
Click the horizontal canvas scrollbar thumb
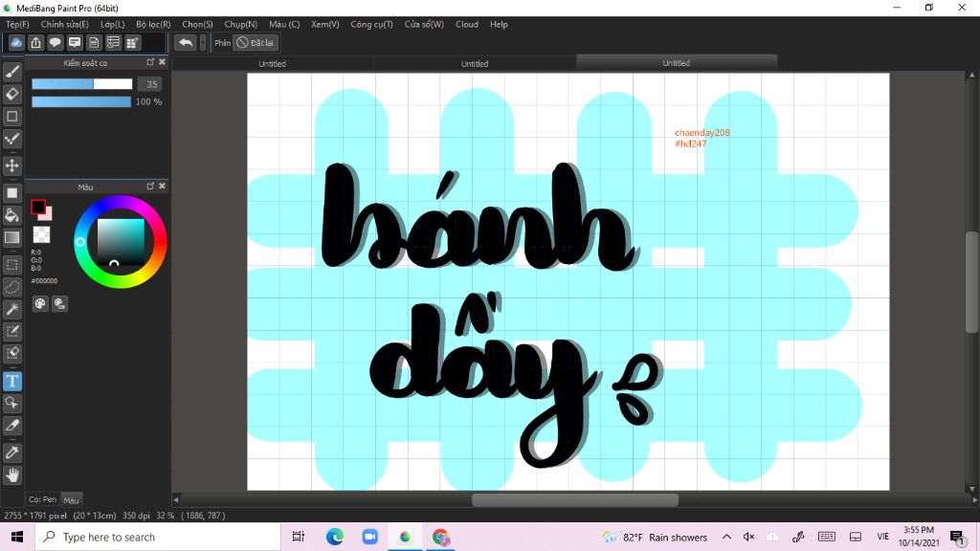point(575,499)
